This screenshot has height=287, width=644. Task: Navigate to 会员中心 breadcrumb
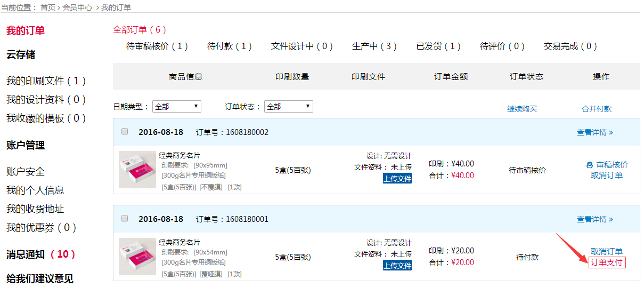click(x=77, y=7)
